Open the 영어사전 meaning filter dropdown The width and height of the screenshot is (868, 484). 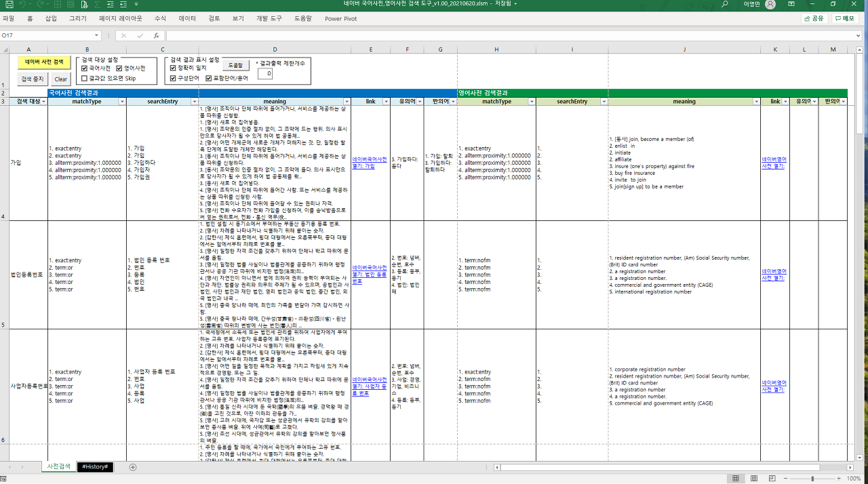point(756,102)
